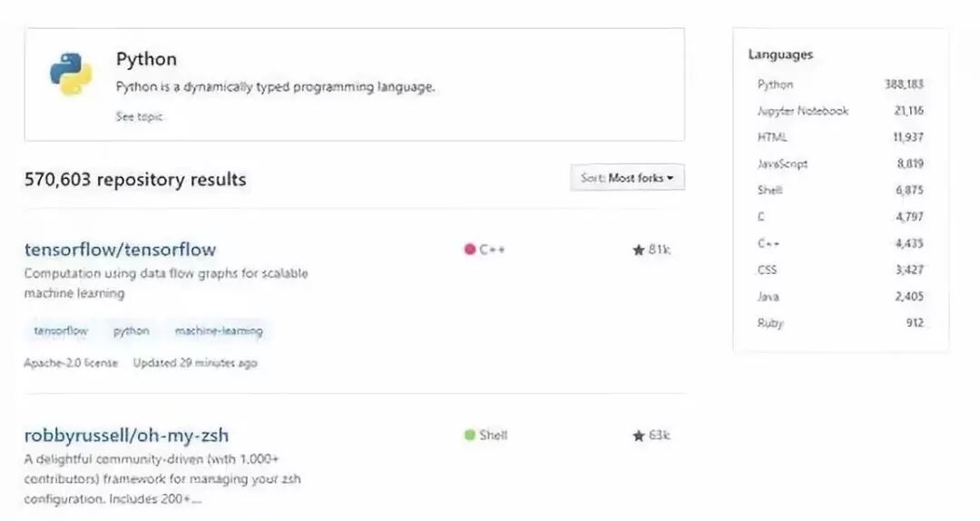The image size is (980, 521).
Task: Filter results by Jupyter Notebook language
Action: [802, 111]
